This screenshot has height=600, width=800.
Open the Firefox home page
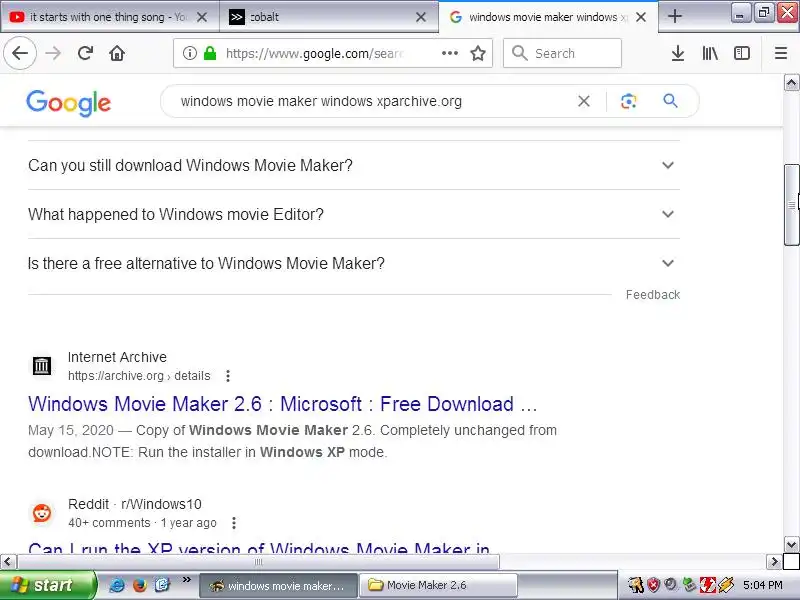coord(117,53)
